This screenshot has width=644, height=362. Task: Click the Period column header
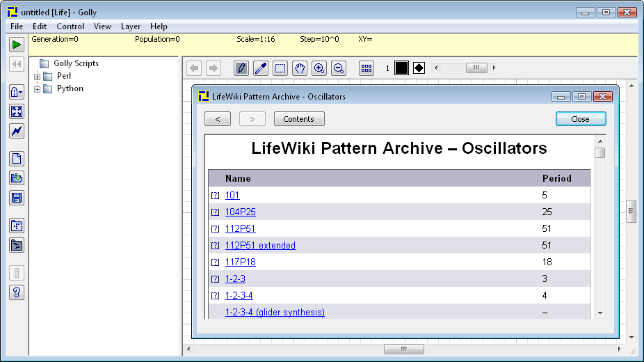(556, 179)
